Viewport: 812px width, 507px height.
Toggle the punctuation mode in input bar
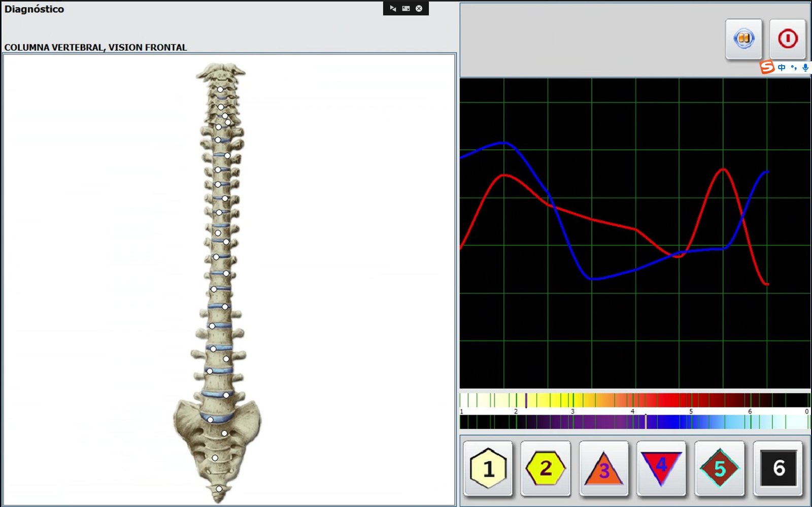coord(794,67)
